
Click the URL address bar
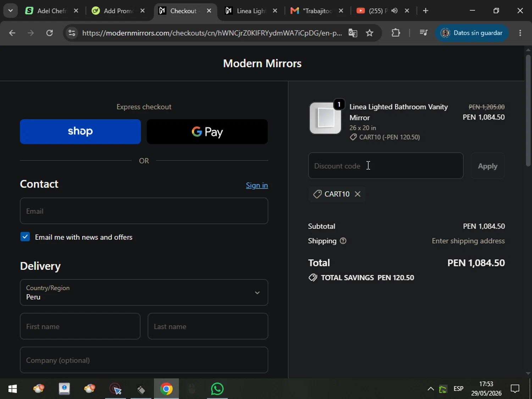point(212,33)
